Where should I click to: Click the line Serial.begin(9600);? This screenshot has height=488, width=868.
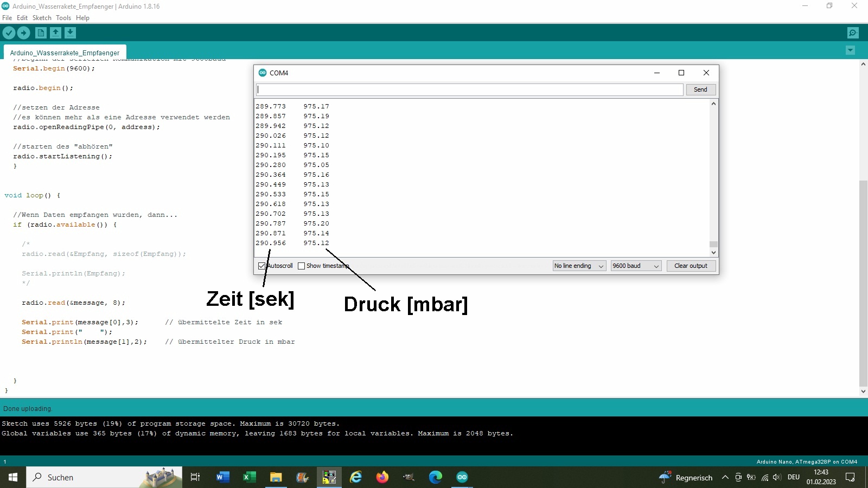[x=54, y=68]
